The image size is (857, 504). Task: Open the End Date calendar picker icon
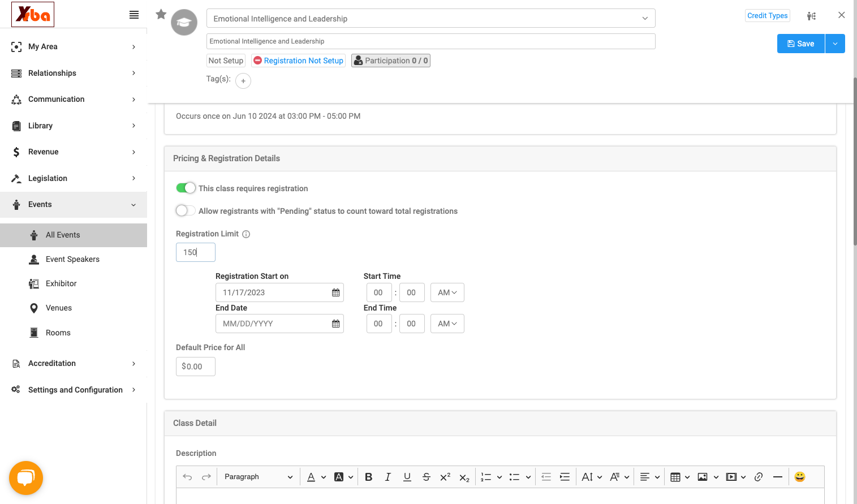pos(336,324)
